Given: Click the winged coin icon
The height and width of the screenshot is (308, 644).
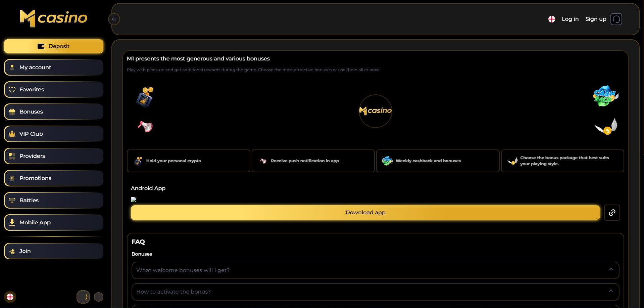Looking at the screenshot, I should click(606, 127).
